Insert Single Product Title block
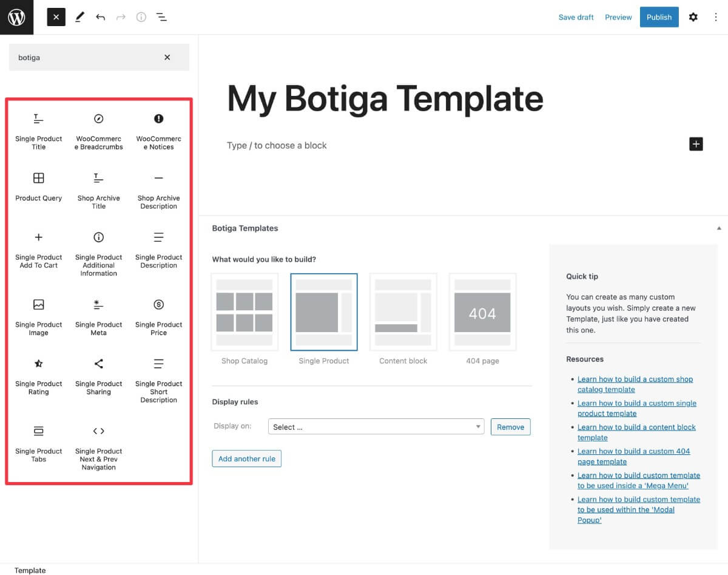 tap(39, 132)
